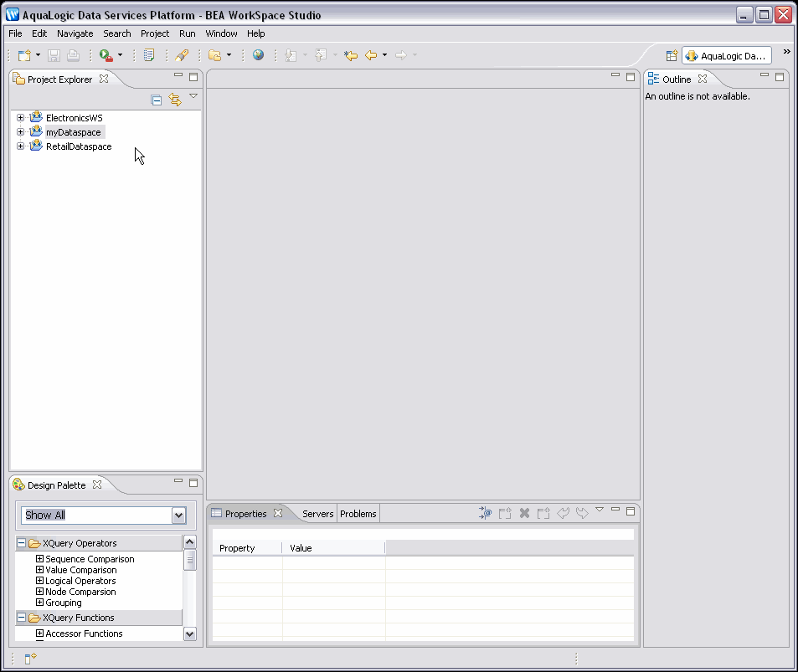Open the Run menu
This screenshot has width=798, height=672.
pyautogui.click(x=188, y=33)
